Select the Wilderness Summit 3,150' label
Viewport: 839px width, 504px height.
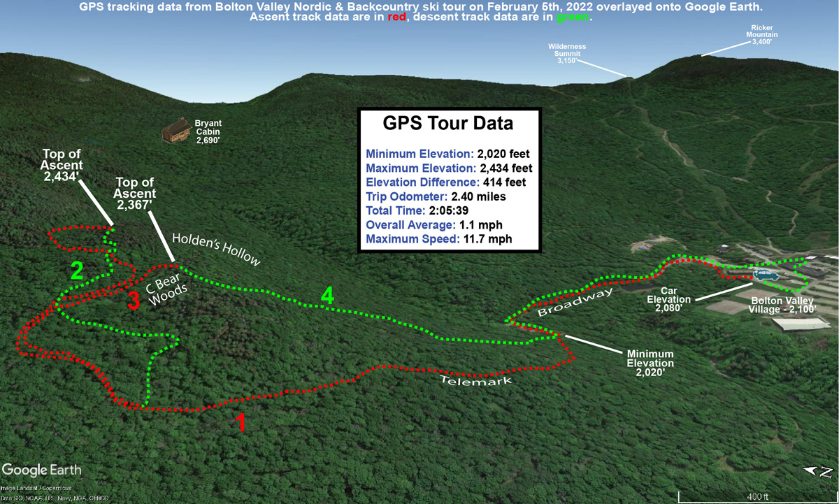[x=566, y=54]
